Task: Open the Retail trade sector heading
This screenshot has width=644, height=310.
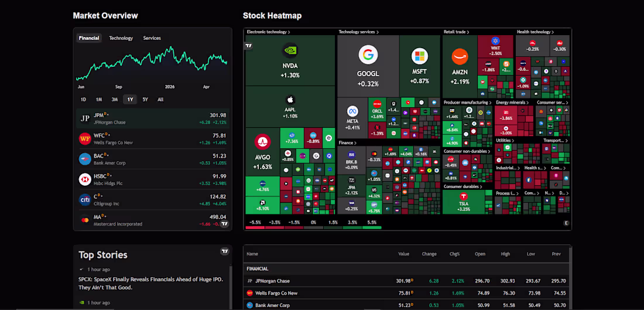Action: click(x=456, y=32)
